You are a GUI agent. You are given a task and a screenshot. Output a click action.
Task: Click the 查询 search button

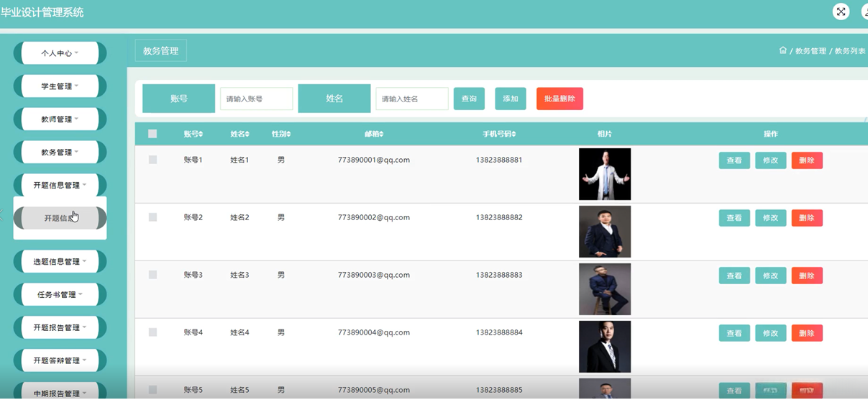(x=469, y=99)
